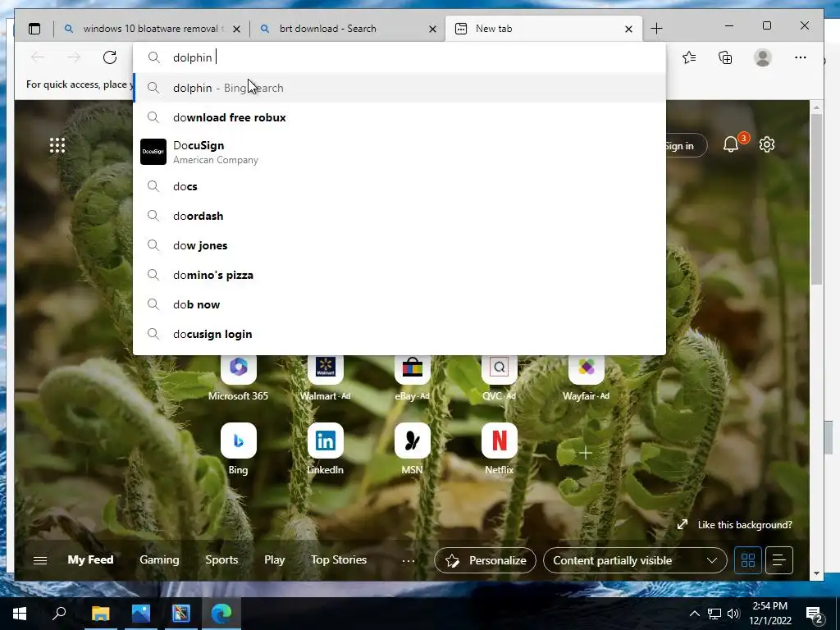The image size is (840, 630).
Task: Show hidden system tray icons
Action: click(694, 614)
